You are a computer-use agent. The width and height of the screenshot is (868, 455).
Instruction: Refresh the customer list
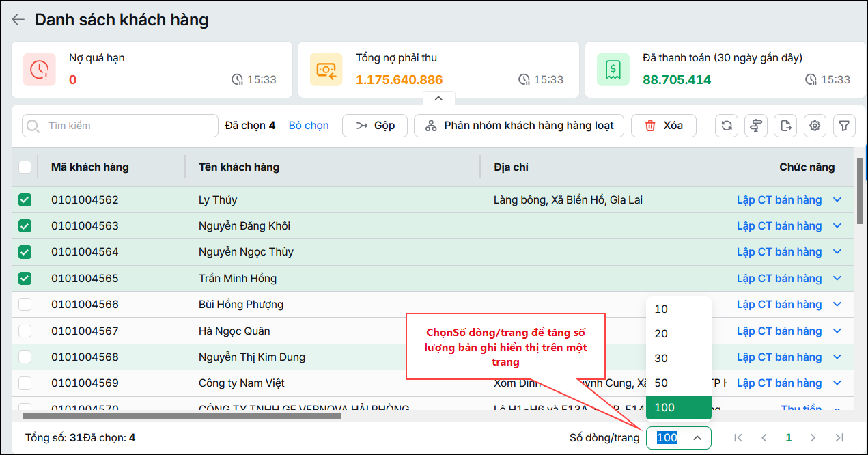point(727,126)
